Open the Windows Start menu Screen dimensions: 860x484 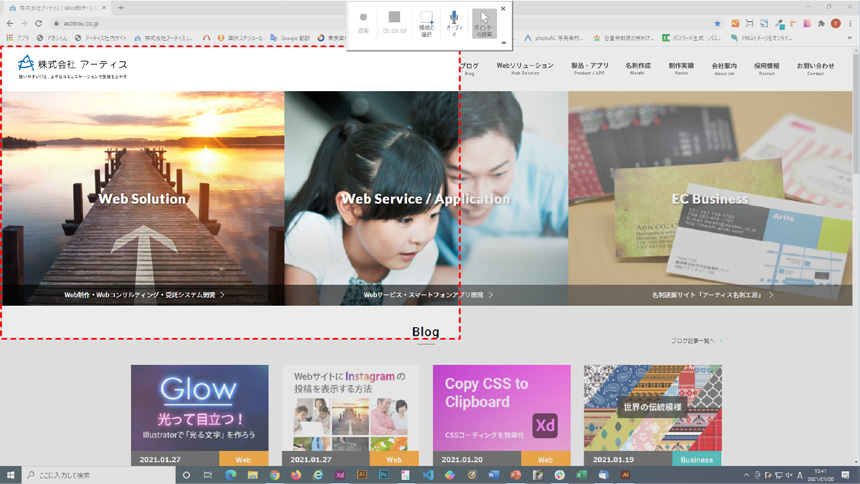[x=10, y=475]
